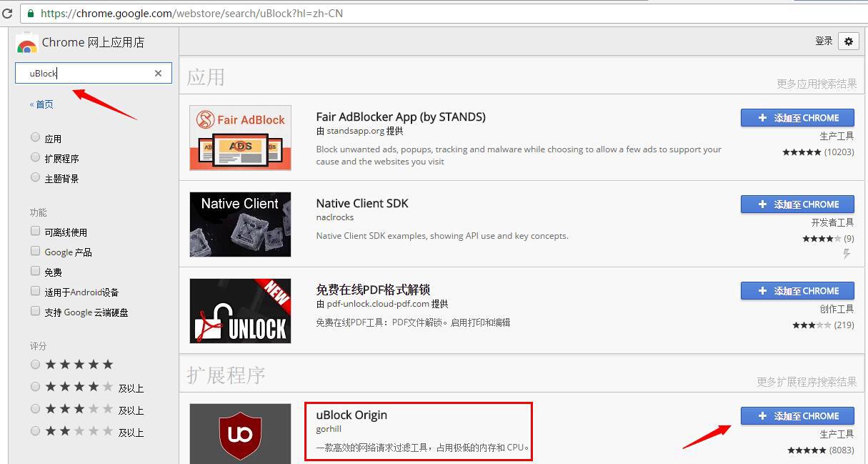Screen dimensions: 868x464
Task: Click the Chrome 网上应用店 title text
Action: [x=93, y=42]
